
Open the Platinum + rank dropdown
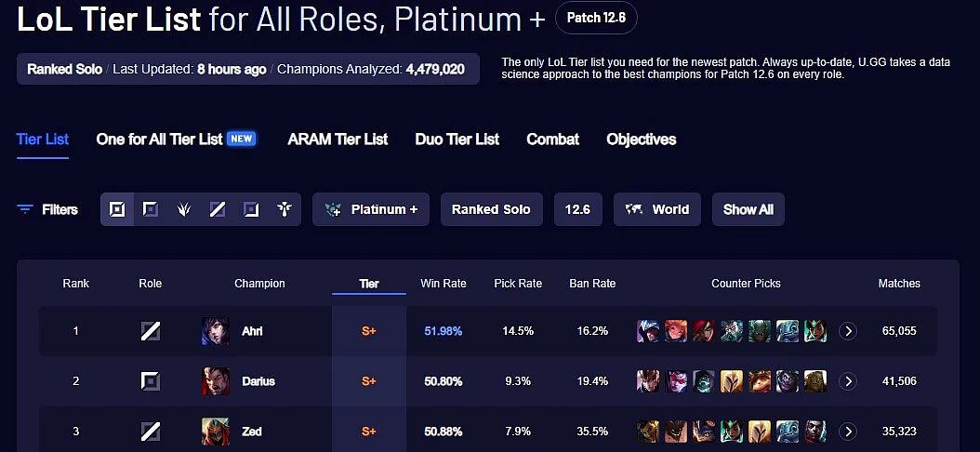pos(371,209)
